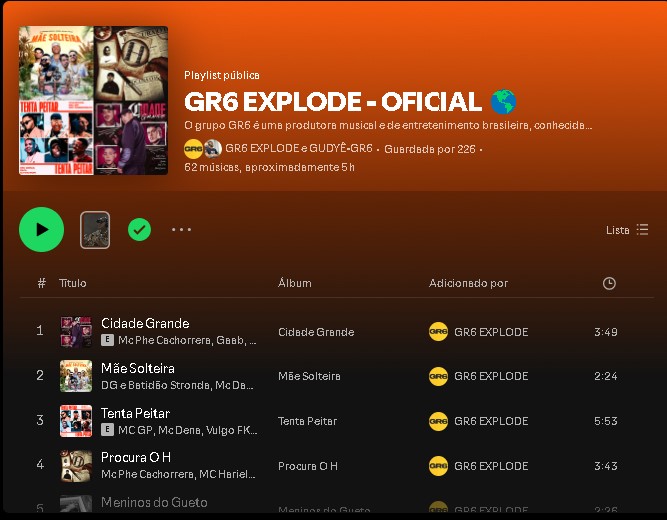This screenshot has height=520, width=667.
Task: Open the playlist preview thumbnail next to play
Action: [95, 230]
